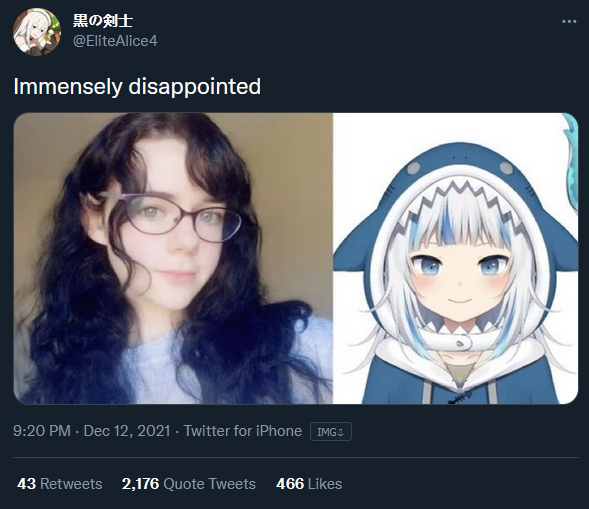The image size is (589, 509).
Task: Show the 466 Likes list
Action: pos(309,484)
